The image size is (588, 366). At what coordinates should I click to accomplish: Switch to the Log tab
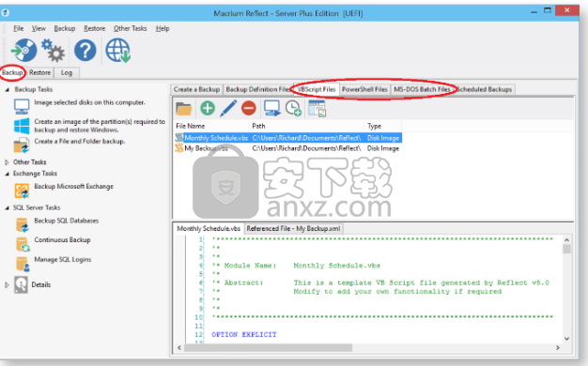click(x=67, y=72)
